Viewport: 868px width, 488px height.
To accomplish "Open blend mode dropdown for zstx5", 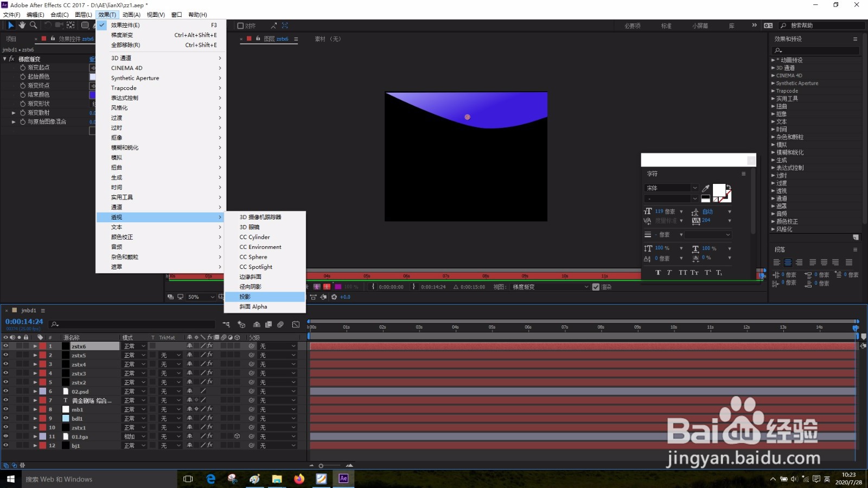I will [x=135, y=355].
